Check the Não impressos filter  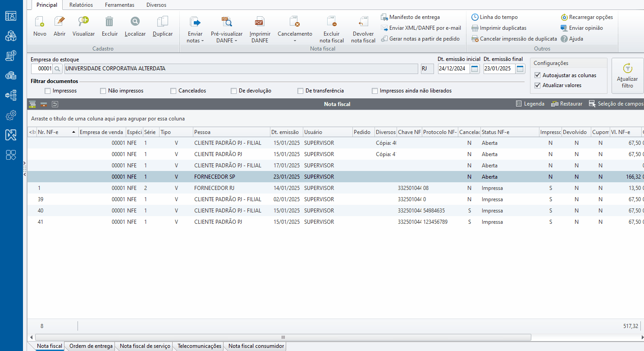103,91
